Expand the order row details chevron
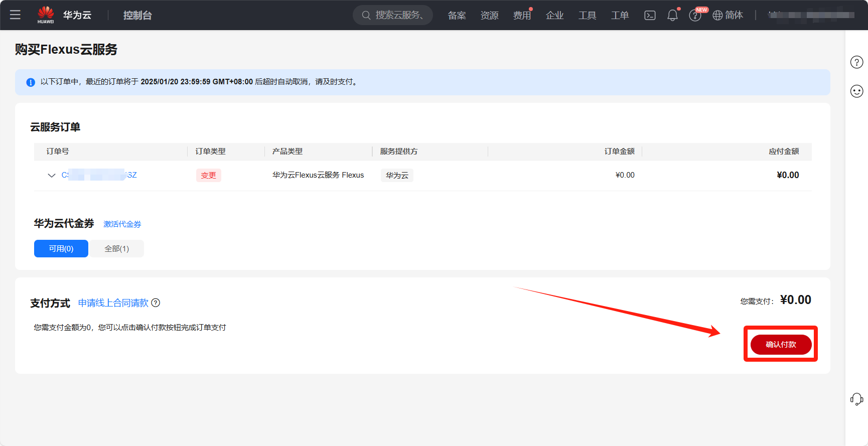 coord(51,175)
